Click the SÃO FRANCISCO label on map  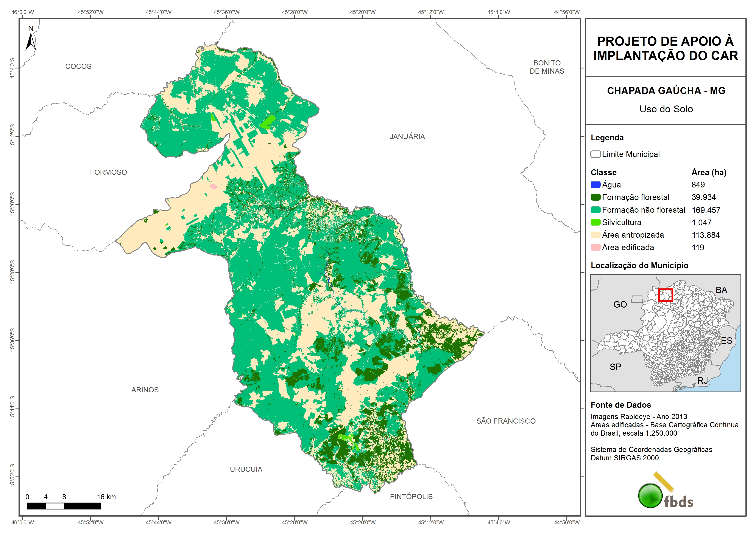coord(506,421)
